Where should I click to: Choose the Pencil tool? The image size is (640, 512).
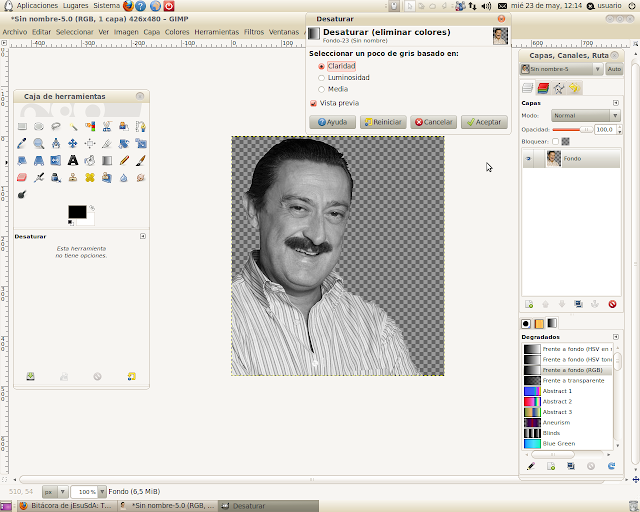124,160
